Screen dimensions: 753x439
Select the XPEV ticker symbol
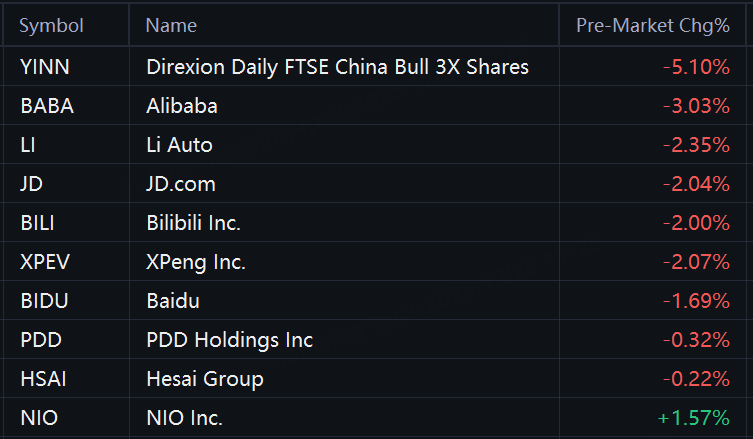[x=45, y=262]
